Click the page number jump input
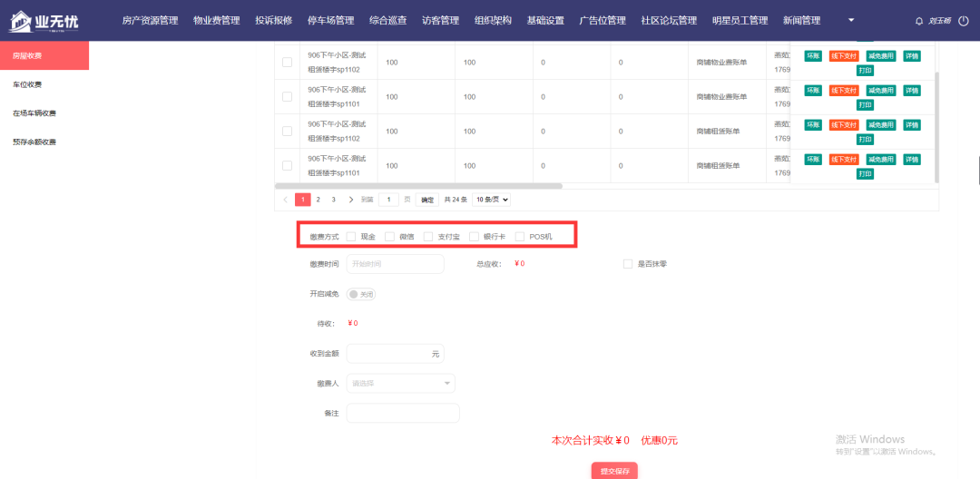Viewport: 980px width, 479px height. [x=388, y=200]
